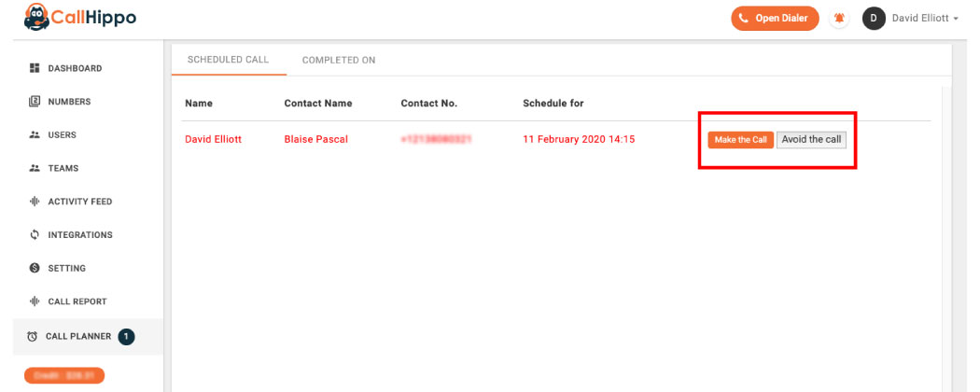Click the Name column header
This screenshot has width=980, height=392.
click(x=199, y=104)
